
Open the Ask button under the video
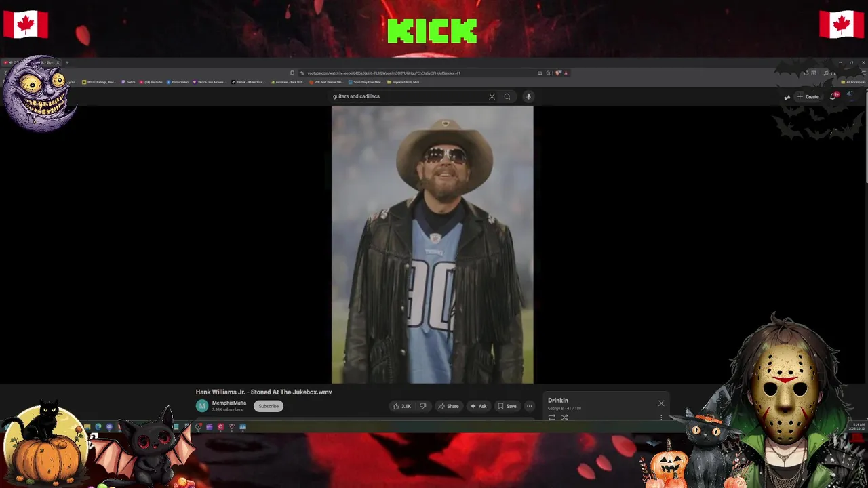(x=478, y=406)
